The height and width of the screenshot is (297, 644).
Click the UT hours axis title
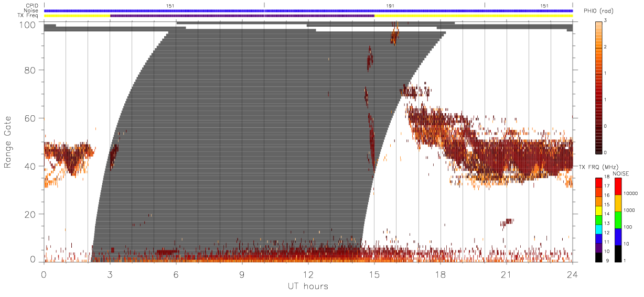pyautogui.click(x=307, y=286)
